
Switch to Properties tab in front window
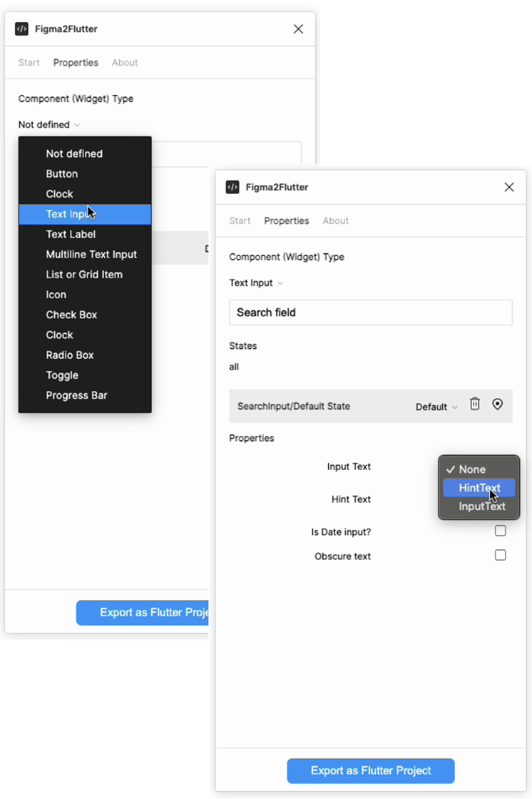coord(287,220)
